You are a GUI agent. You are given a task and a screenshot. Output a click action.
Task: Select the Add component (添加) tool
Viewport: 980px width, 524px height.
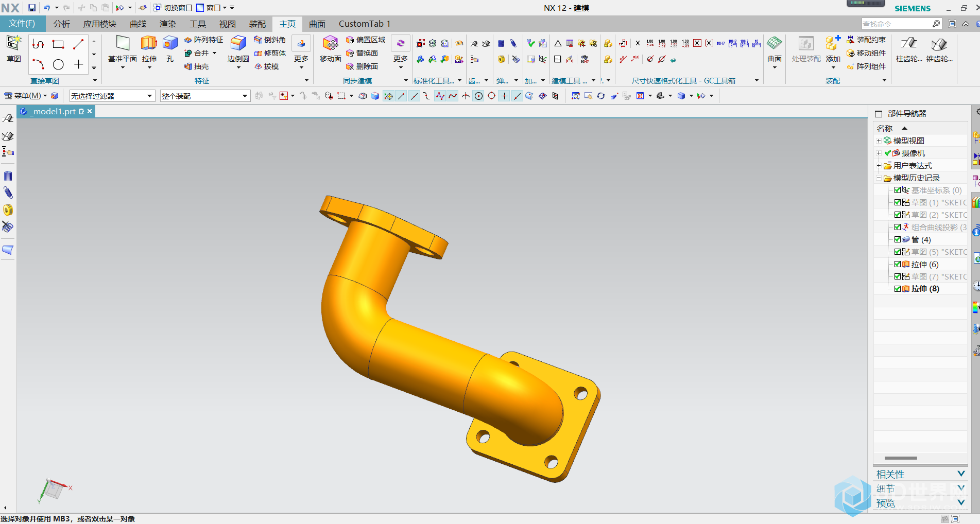click(x=833, y=49)
